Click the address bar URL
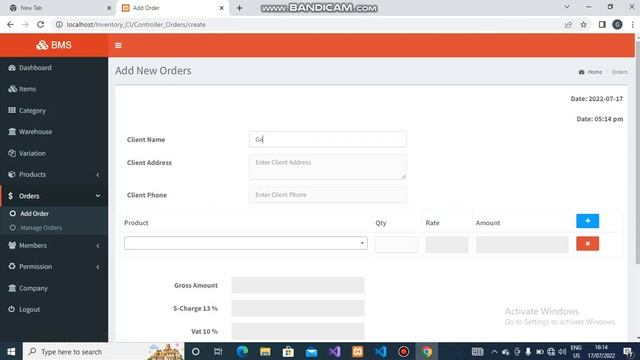The width and height of the screenshot is (640, 360). (x=136, y=24)
